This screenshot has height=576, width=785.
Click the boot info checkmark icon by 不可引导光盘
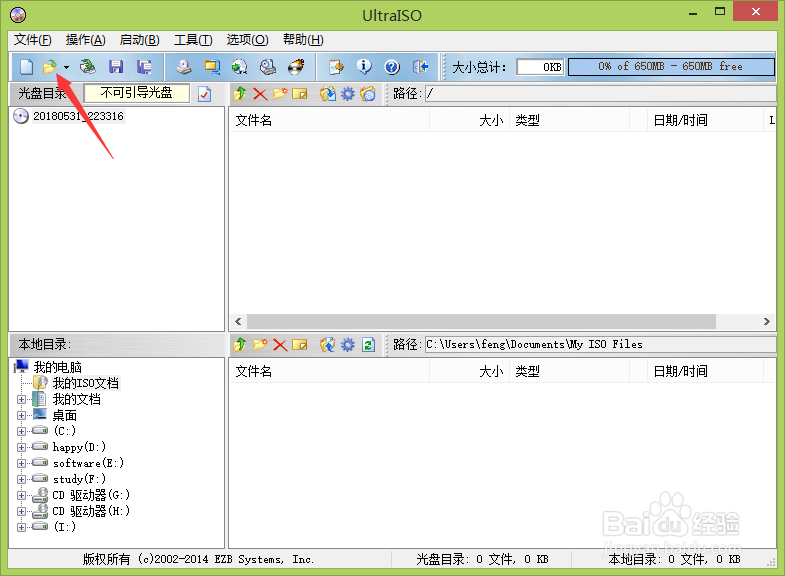205,94
